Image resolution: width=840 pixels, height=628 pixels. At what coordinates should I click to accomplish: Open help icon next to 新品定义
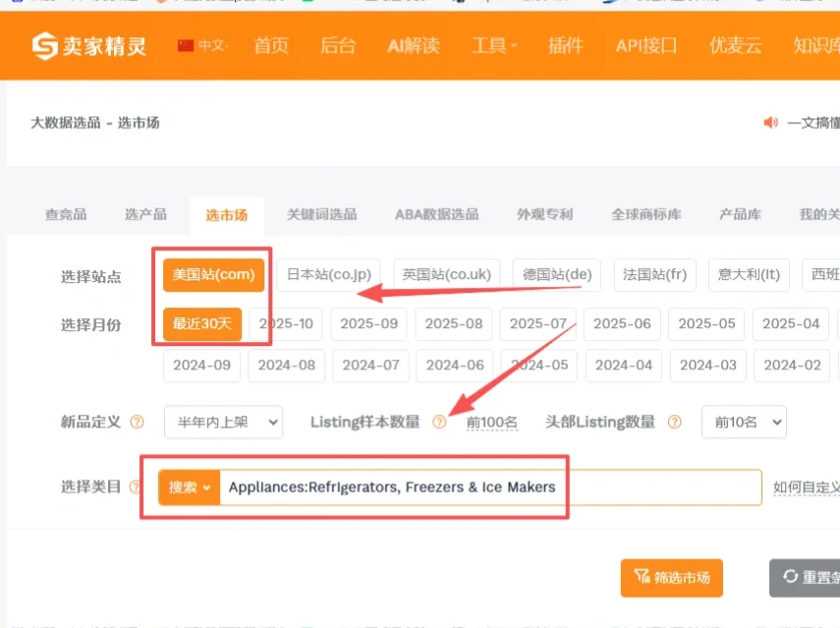click(x=138, y=423)
